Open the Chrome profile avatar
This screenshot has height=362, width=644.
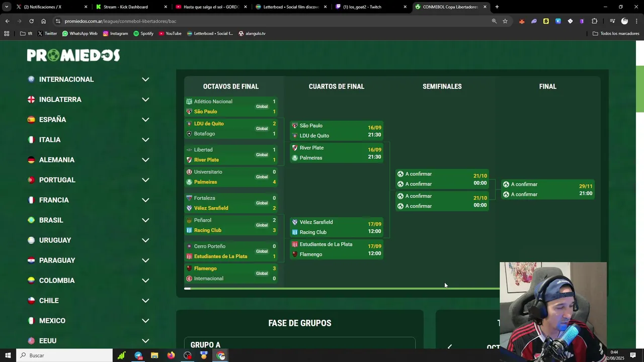pos(624,21)
